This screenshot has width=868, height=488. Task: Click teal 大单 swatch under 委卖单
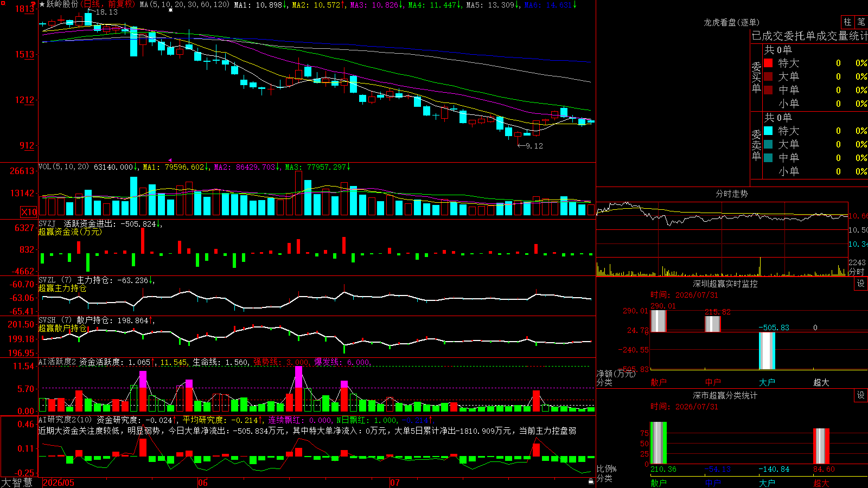pos(768,144)
